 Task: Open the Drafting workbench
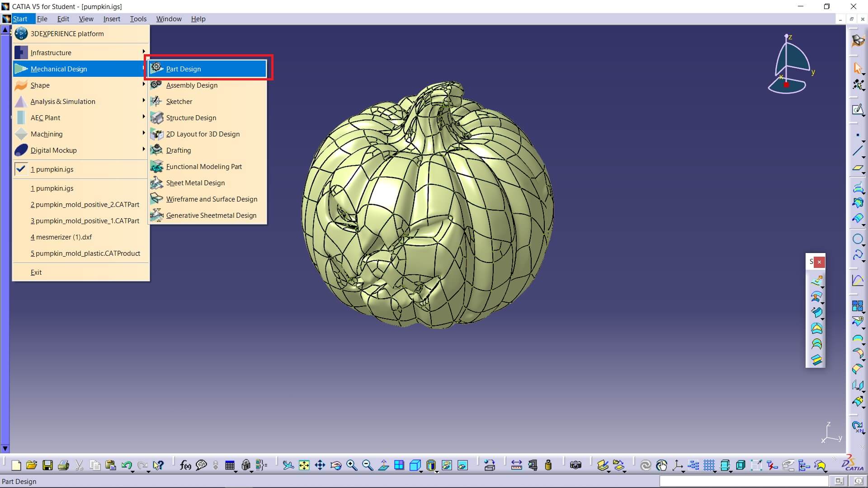[208, 150]
